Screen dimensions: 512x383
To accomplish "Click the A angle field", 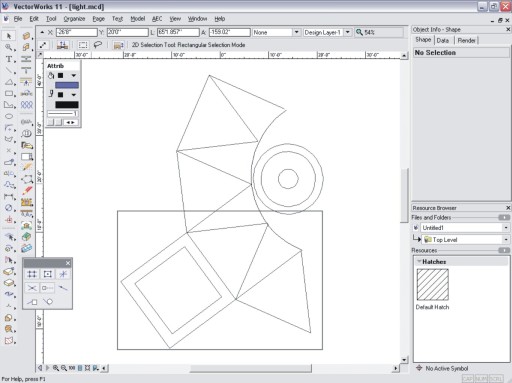I will (229, 32).
